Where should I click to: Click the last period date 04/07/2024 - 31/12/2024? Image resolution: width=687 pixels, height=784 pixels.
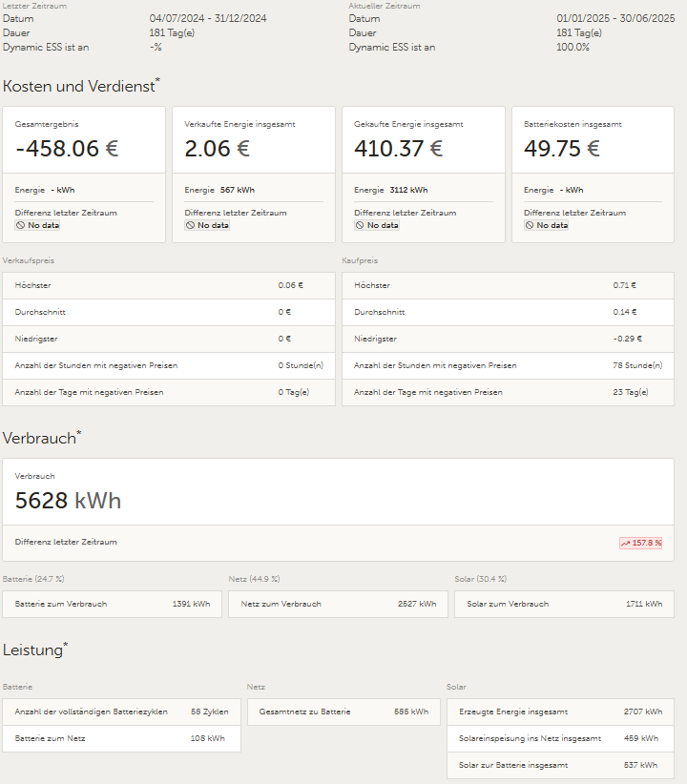point(208,18)
